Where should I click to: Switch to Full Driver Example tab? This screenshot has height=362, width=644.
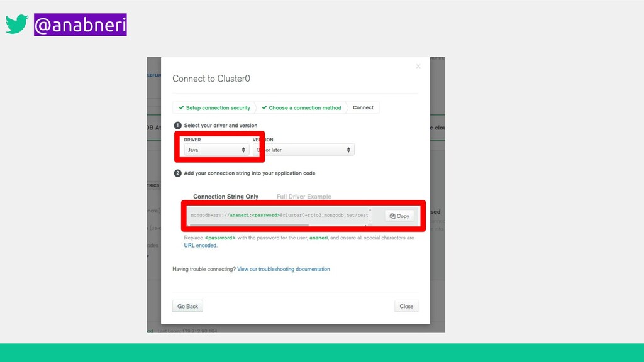[304, 197]
